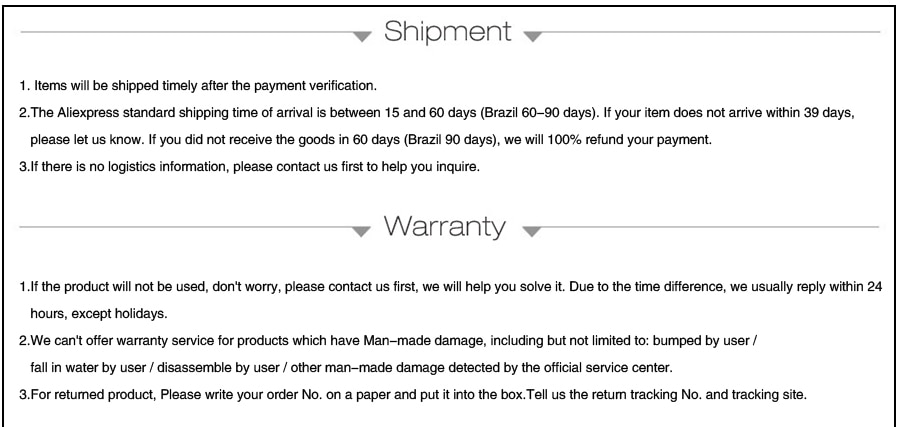Click the Warranty section heading
Viewport: 900px width, 427px height.
tap(444, 226)
